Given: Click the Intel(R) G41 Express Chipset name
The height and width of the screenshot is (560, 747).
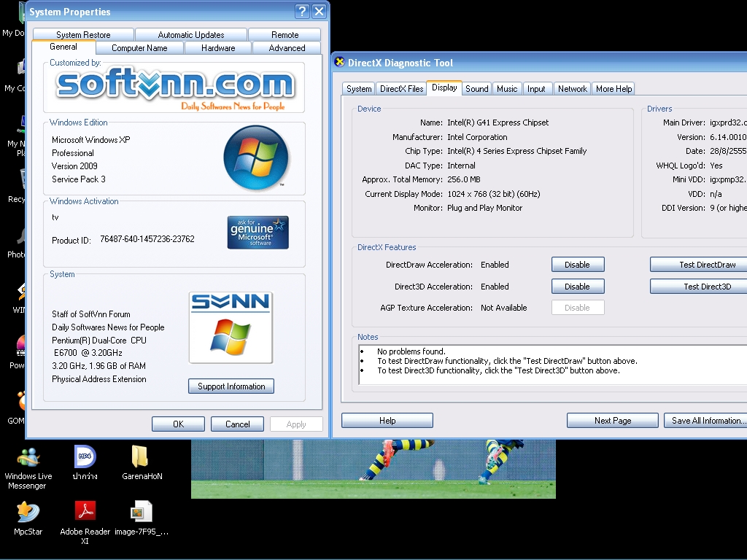Looking at the screenshot, I should [498, 122].
